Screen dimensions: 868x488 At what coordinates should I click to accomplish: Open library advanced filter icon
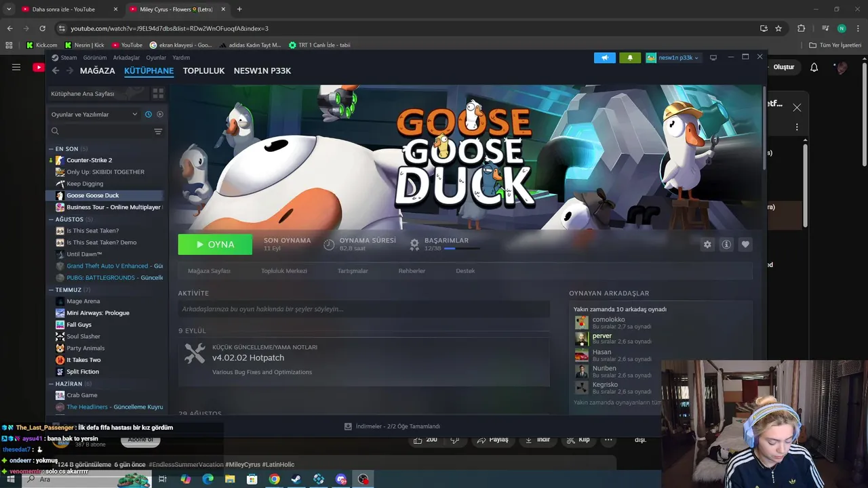click(x=158, y=131)
